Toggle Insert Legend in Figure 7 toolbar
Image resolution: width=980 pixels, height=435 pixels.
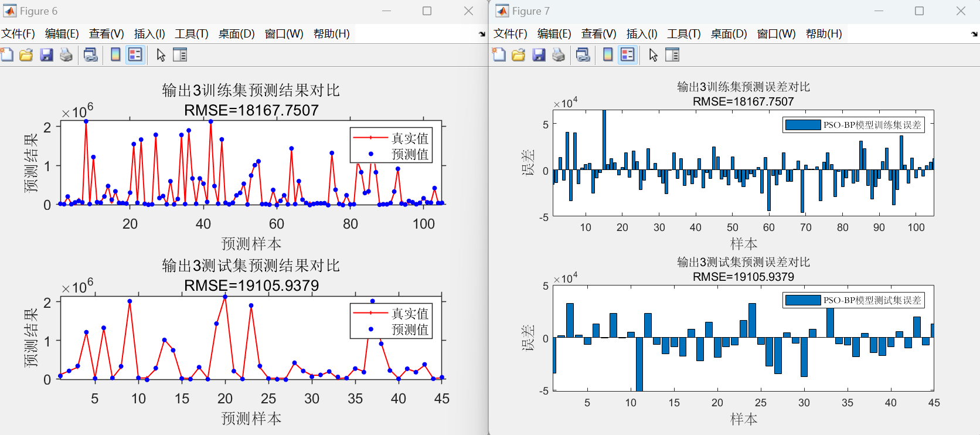pyautogui.click(x=628, y=55)
